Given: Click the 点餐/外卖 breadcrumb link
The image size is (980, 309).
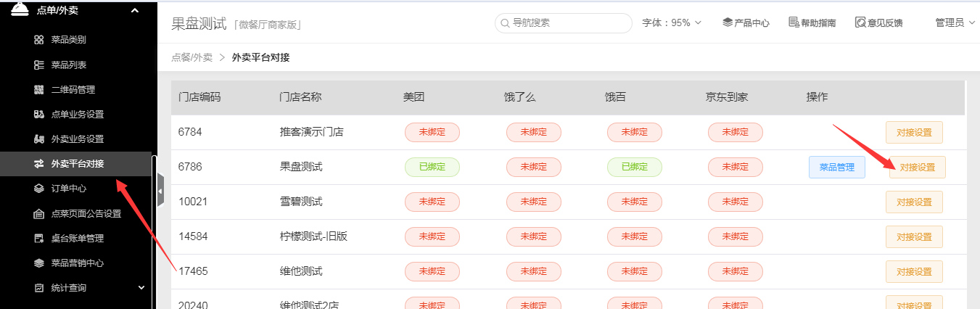Looking at the screenshot, I should (x=192, y=57).
